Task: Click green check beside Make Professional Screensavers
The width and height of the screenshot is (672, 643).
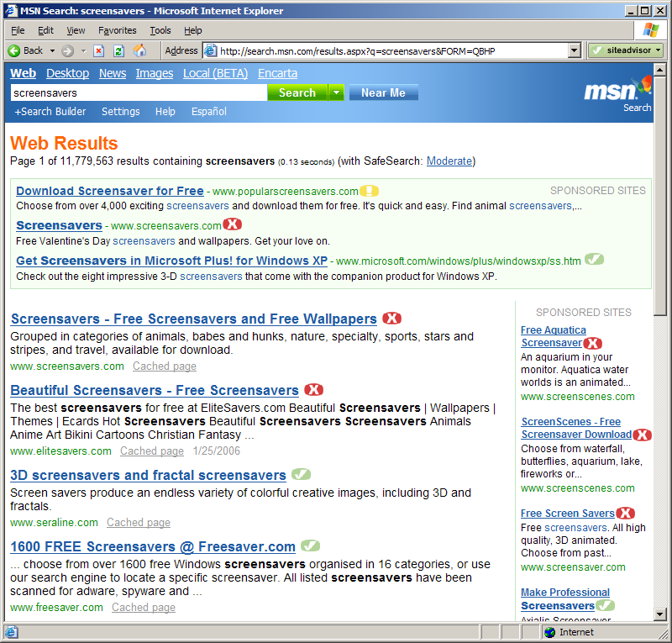Action: (605, 605)
